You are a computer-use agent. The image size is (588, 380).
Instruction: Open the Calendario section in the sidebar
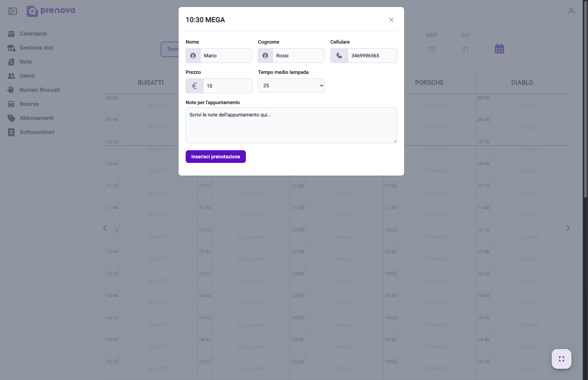point(33,33)
